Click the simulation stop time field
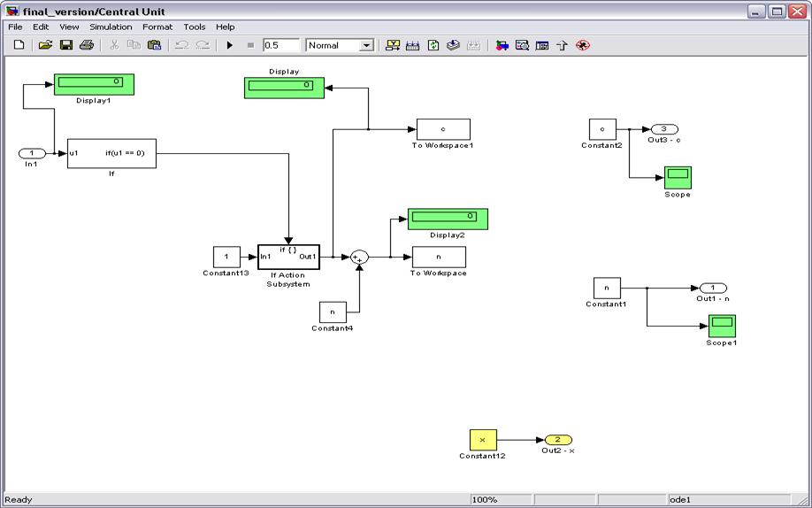Image resolution: width=812 pixels, height=508 pixels. (281, 46)
